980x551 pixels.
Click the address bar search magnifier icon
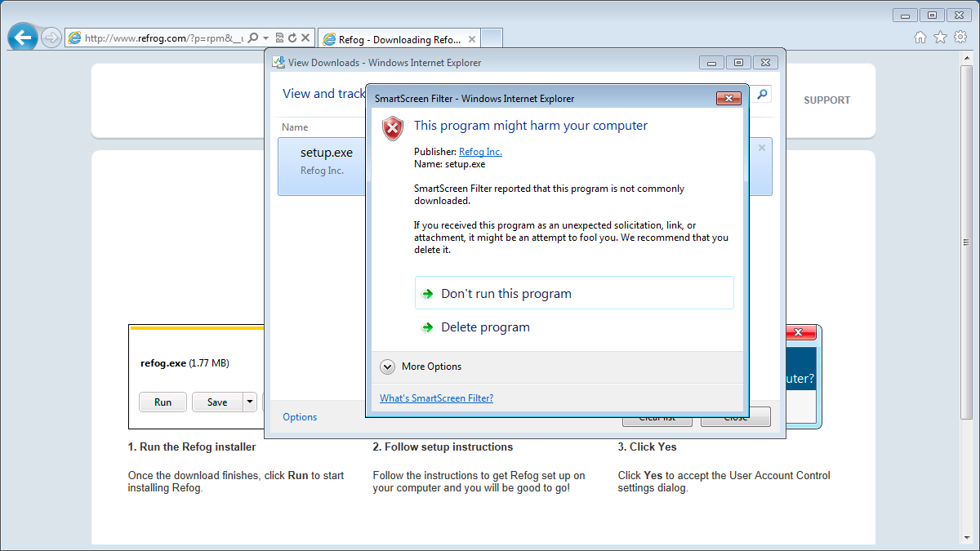[253, 38]
